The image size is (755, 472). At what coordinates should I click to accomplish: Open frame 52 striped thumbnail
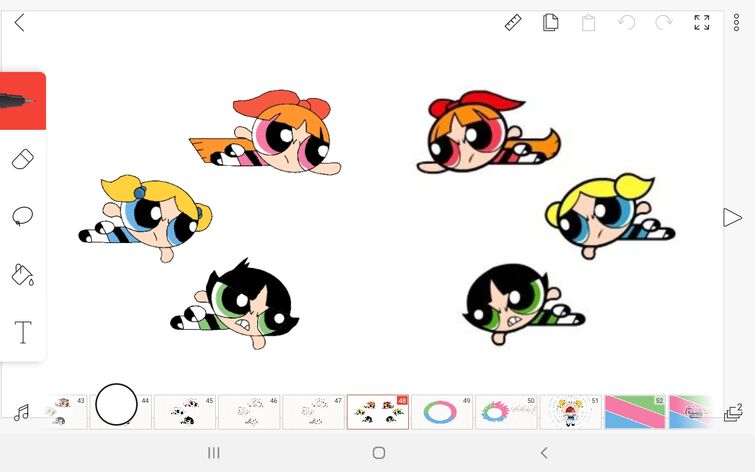(x=635, y=412)
